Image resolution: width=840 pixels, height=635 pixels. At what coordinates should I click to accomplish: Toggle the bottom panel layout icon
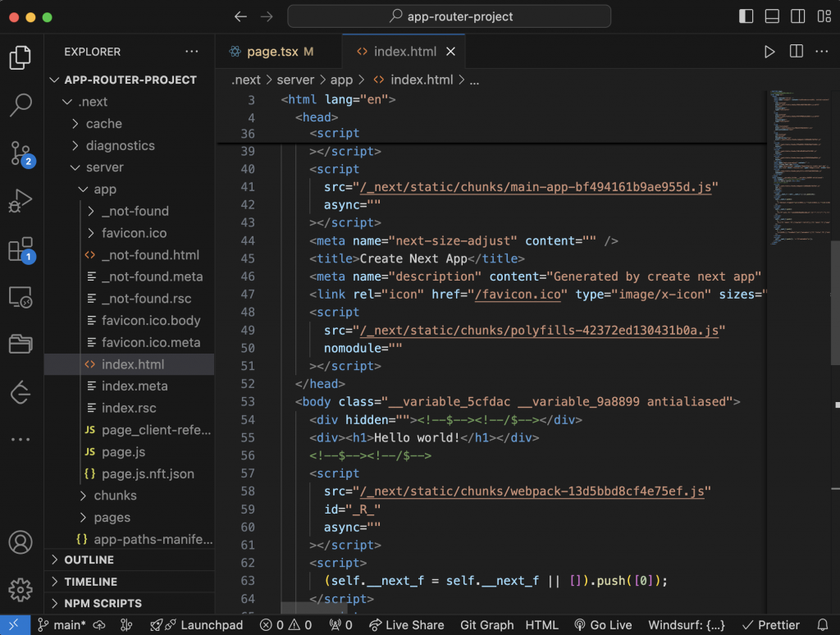click(x=772, y=16)
